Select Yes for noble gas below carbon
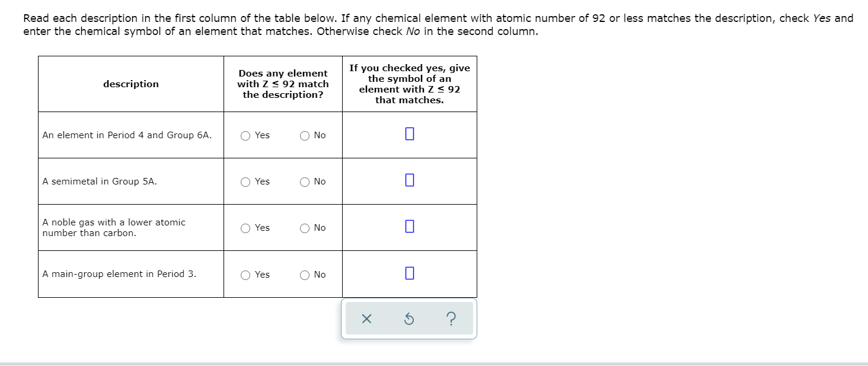Image resolution: width=868 pixels, height=366 pixels. click(x=244, y=227)
